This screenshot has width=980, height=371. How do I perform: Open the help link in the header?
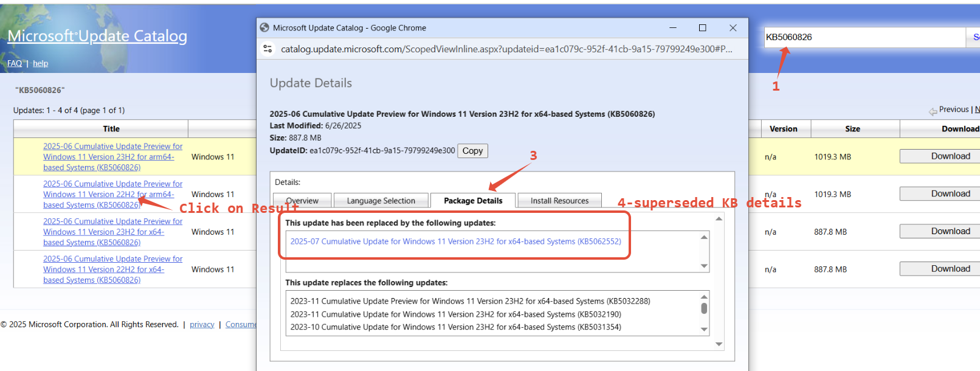[x=40, y=63]
